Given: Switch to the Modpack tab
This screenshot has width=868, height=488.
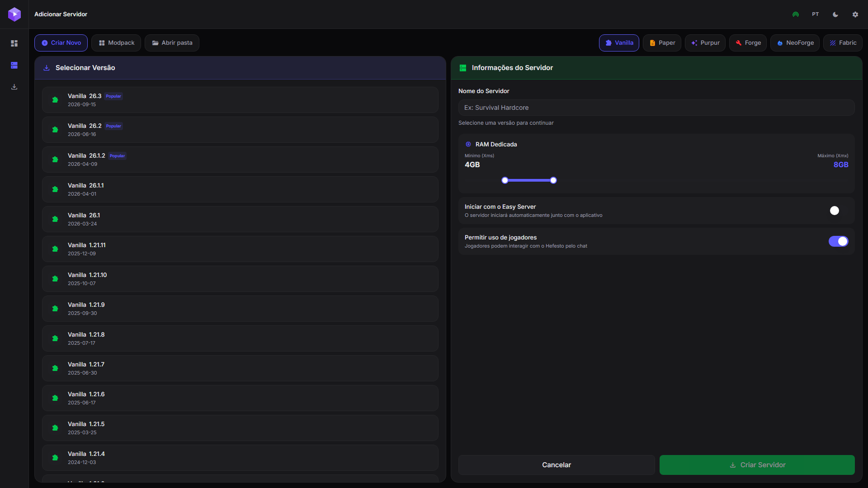Looking at the screenshot, I should [x=116, y=43].
